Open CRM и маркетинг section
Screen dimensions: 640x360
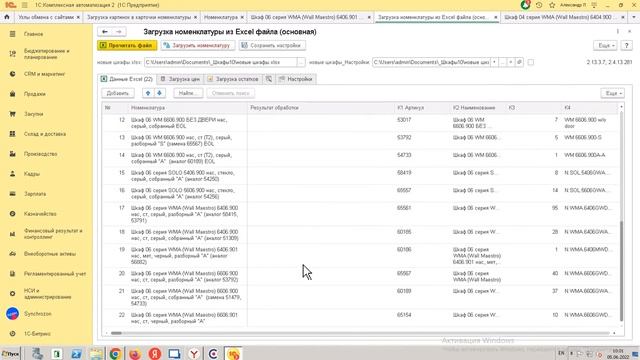(44, 74)
